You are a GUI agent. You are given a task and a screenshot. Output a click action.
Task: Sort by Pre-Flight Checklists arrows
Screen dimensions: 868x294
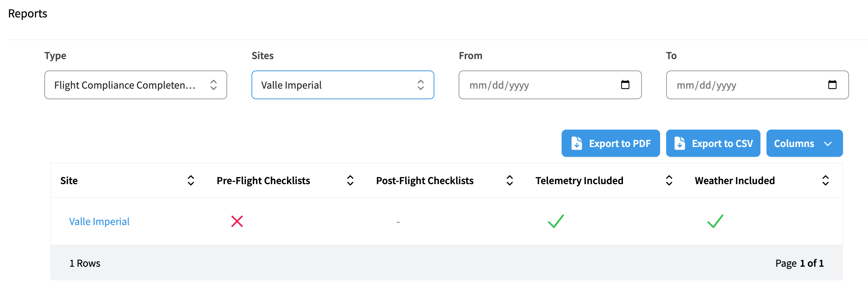pyautogui.click(x=350, y=180)
